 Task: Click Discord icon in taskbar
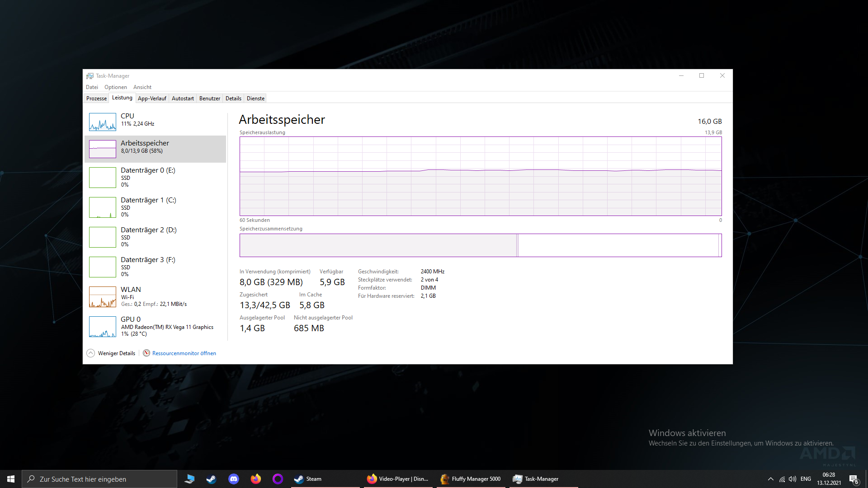[x=234, y=479]
